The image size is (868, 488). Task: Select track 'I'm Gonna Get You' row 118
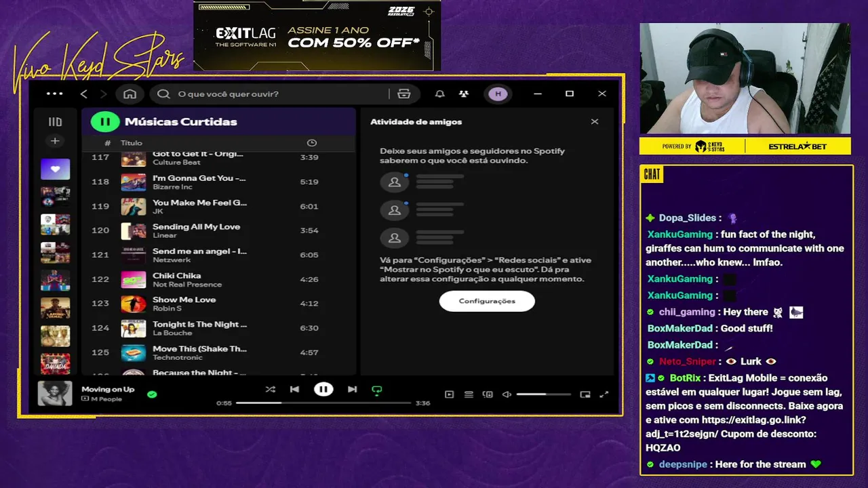218,182
